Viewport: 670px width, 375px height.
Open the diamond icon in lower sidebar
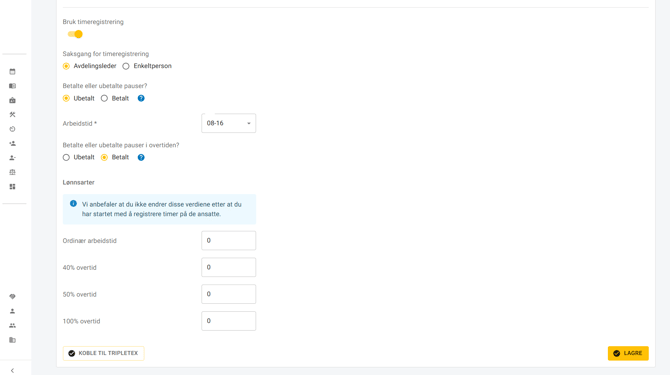(12, 296)
